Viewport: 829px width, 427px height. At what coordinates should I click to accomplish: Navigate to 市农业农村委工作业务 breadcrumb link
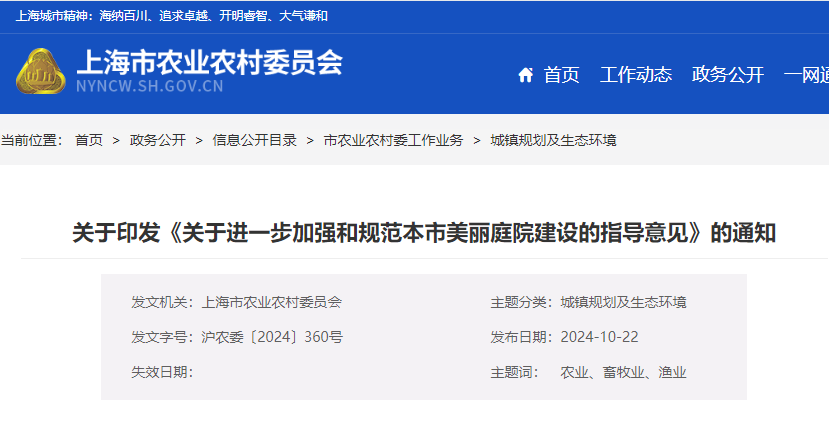pos(393,140)
